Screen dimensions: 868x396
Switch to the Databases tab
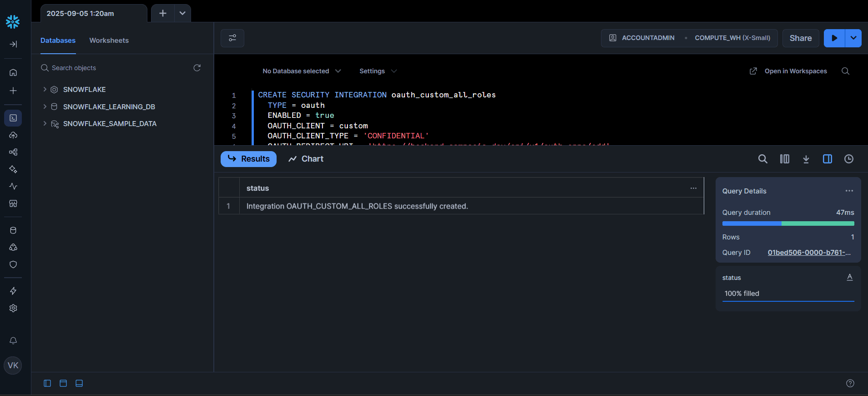[x=58, y=41]
